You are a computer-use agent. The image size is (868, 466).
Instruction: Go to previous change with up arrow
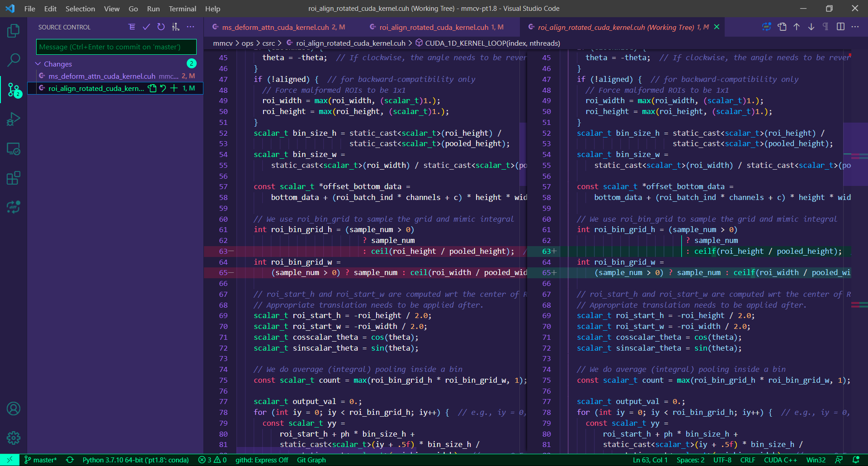pos(797,27)
